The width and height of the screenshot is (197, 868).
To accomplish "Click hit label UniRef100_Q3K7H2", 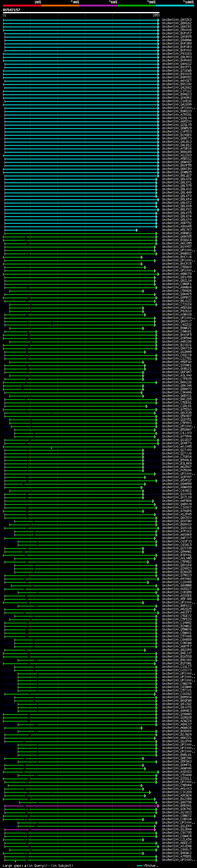I will pos(177,809).
